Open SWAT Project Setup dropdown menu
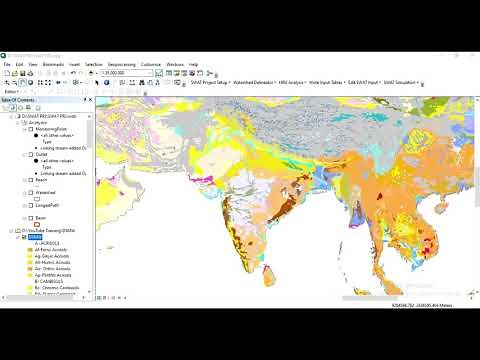 (x=210, y=82)
